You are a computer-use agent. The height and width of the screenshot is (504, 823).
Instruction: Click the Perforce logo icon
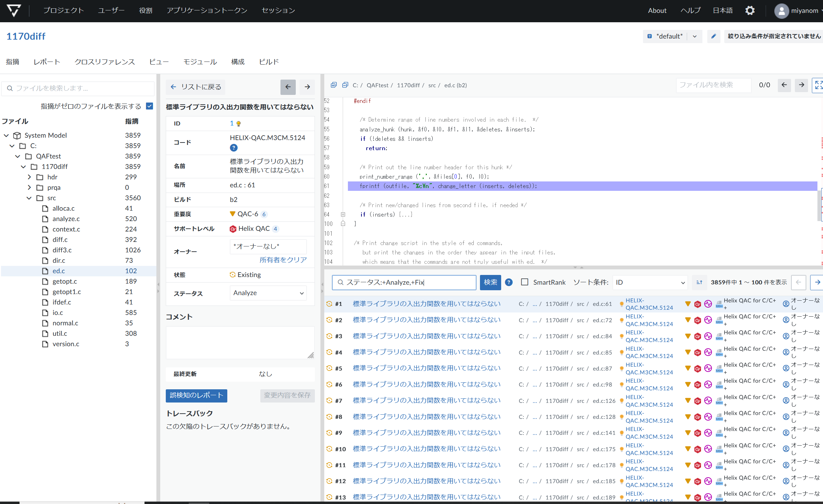point(14,10)
